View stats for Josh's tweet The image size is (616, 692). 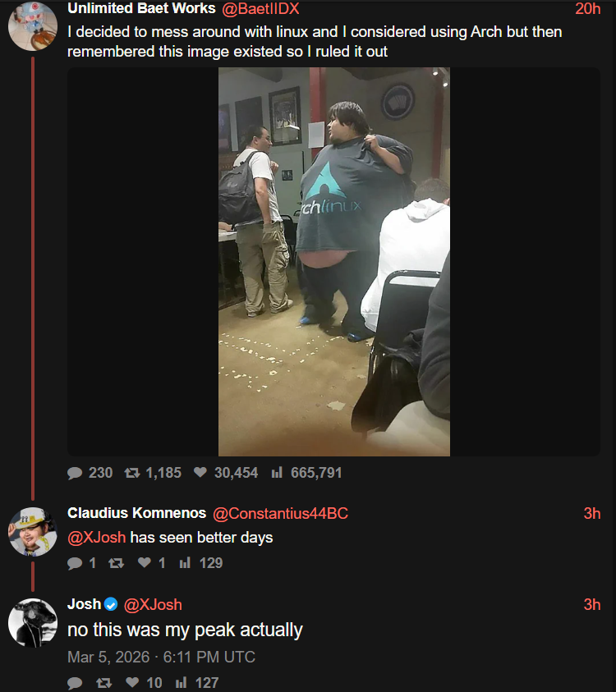pyautogui.click(x=182, y=683)
